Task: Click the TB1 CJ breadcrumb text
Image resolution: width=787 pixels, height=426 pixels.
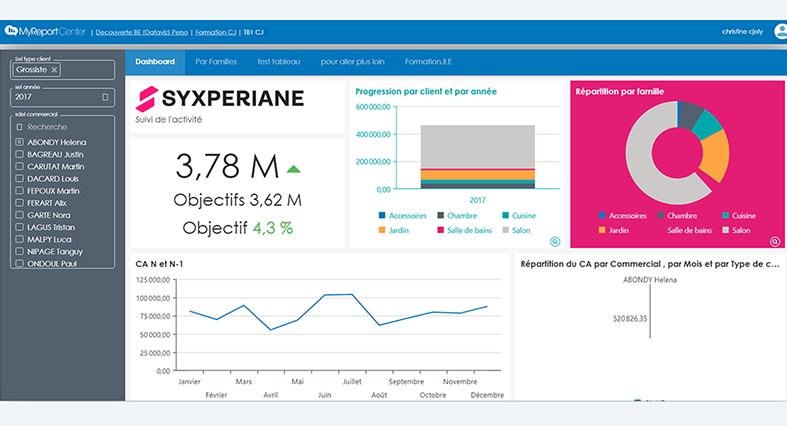Action: (253, 32)
